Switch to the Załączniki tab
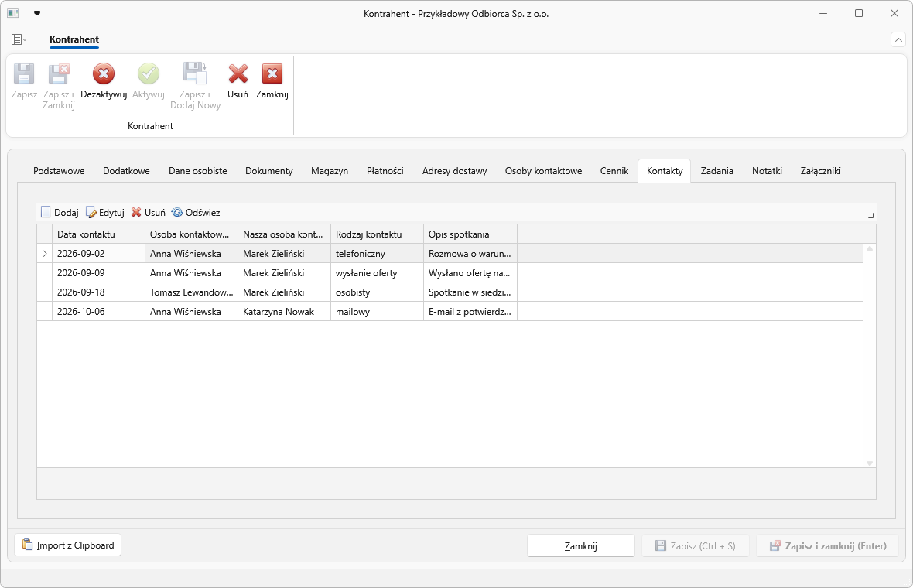This screenshot has height=588, width=913. coord(820,170)
